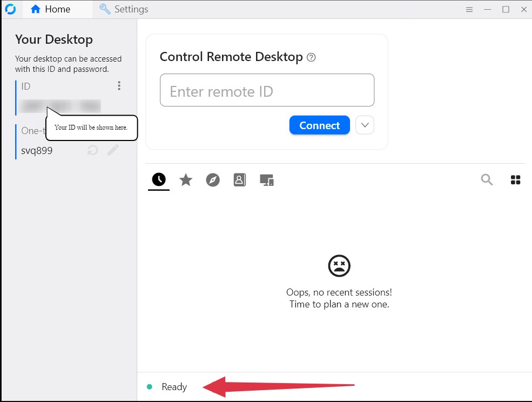
Task: Click the Ready status label
Action: 174,386
